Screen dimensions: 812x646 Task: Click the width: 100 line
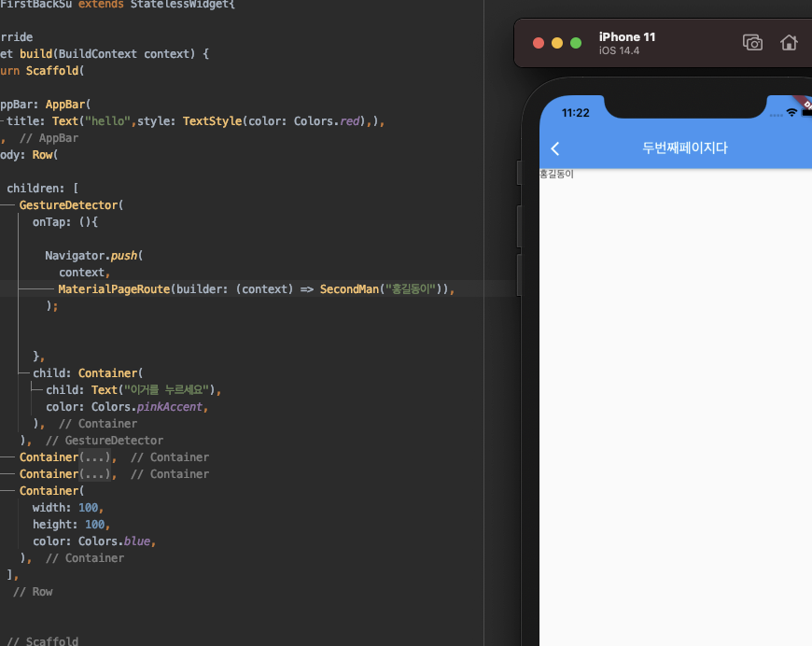(x=68, y=508)
